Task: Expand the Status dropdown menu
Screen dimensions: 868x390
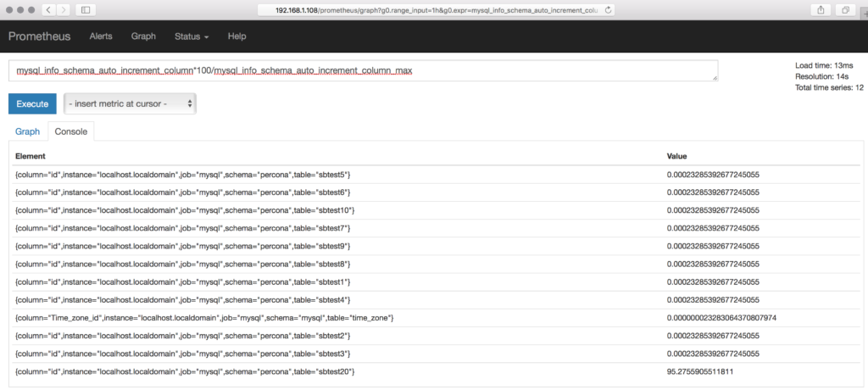Action: pos(191,36)
